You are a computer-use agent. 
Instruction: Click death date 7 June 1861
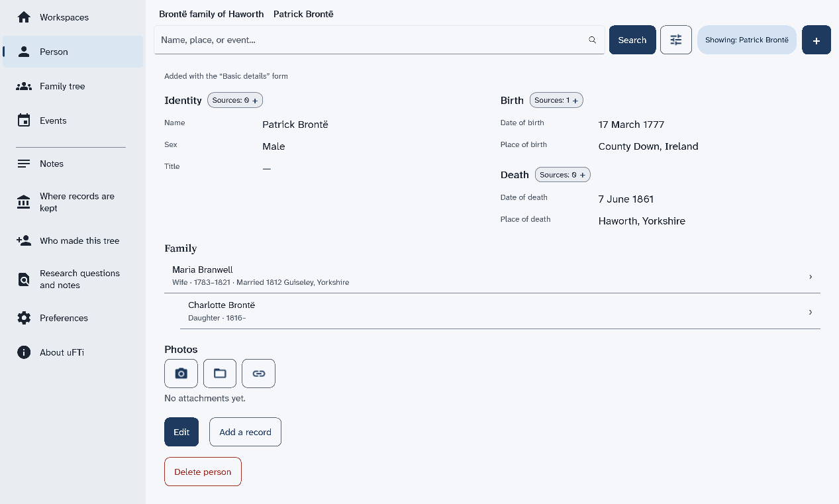(626, 199)
